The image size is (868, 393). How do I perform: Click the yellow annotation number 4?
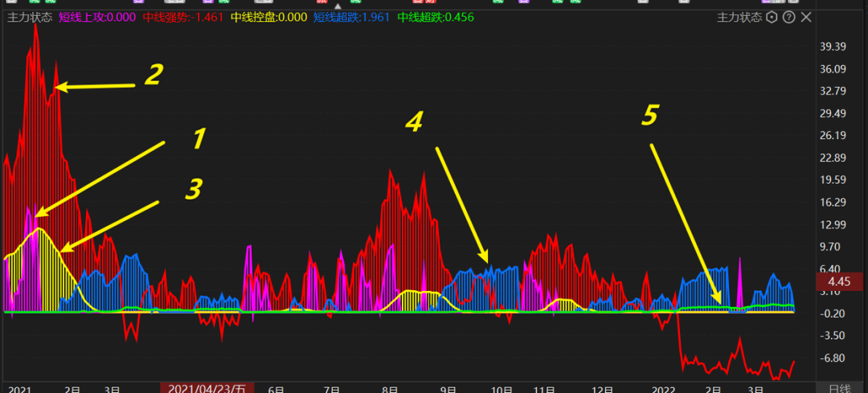[x=413, y=122]
